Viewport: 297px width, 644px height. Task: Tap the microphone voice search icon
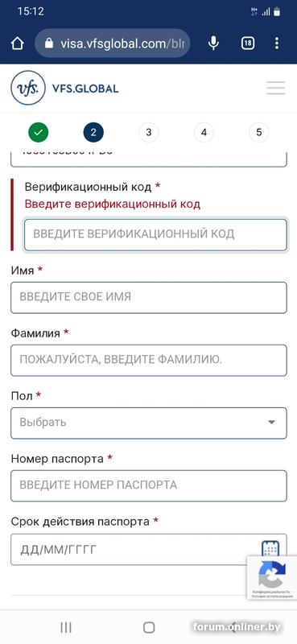213,43
